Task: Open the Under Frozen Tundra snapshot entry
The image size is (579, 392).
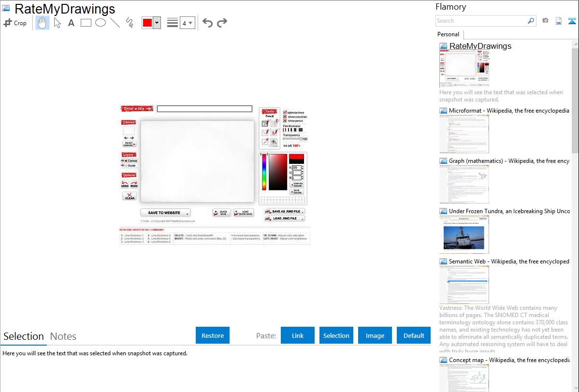Action: (x=509, y=211)
